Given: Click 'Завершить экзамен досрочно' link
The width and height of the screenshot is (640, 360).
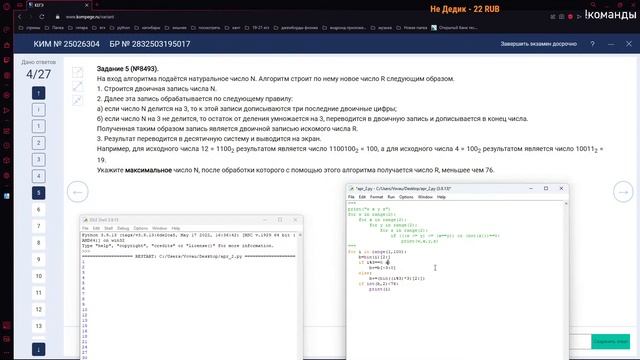Looking at the screenshot, I should point(538,44).
